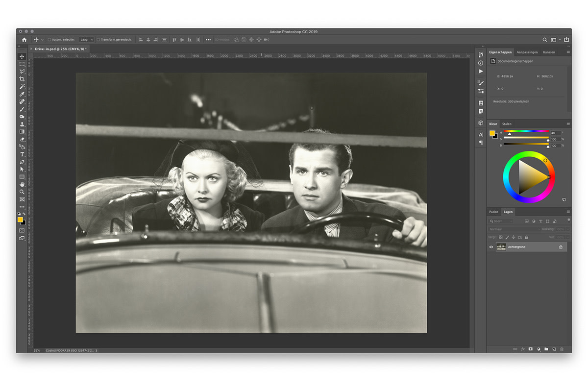Enable Transform.gereedsch. checkbox

tap(98, 40)
